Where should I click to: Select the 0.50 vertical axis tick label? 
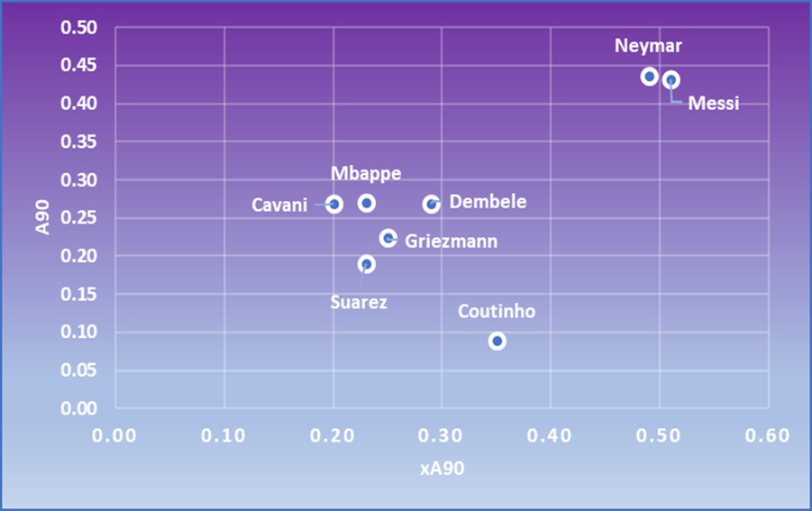[79, 28]
